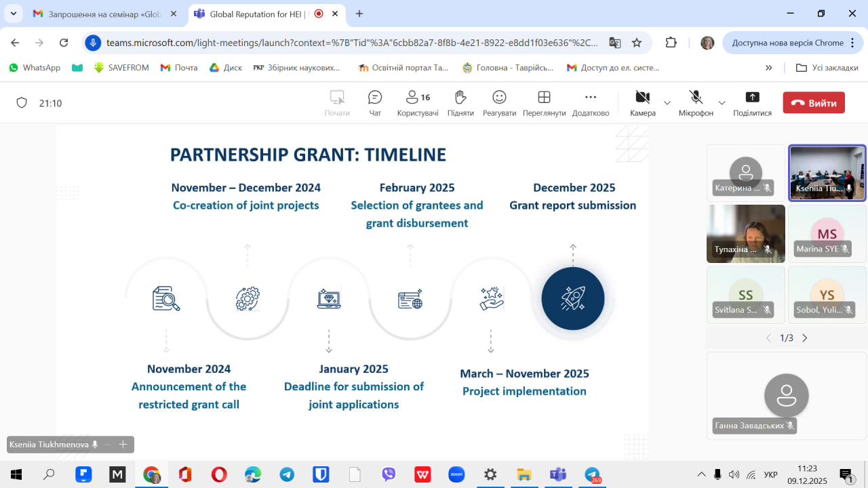Screen dimensions: 868x488
Task: Select Kseniia Tiukhmenova's video tile
Action: click(827, 173)
